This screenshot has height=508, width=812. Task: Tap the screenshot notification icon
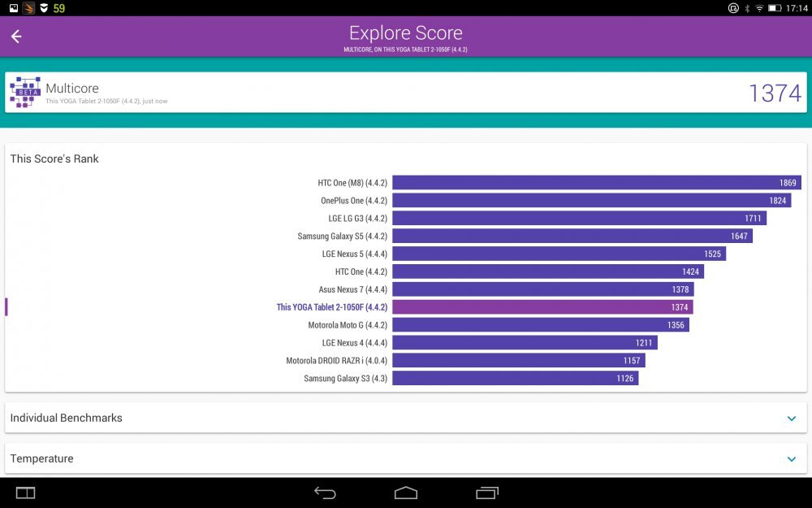(14, 7)
